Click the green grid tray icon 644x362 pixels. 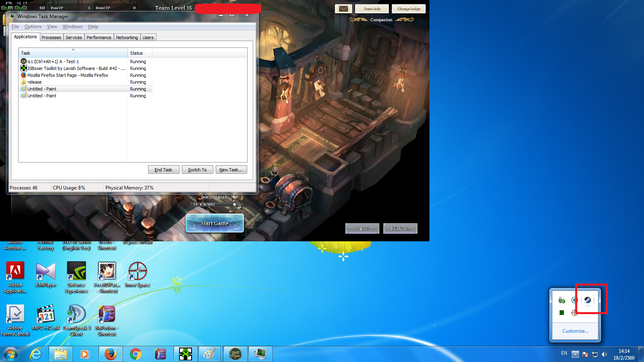(x=562, y=313)
